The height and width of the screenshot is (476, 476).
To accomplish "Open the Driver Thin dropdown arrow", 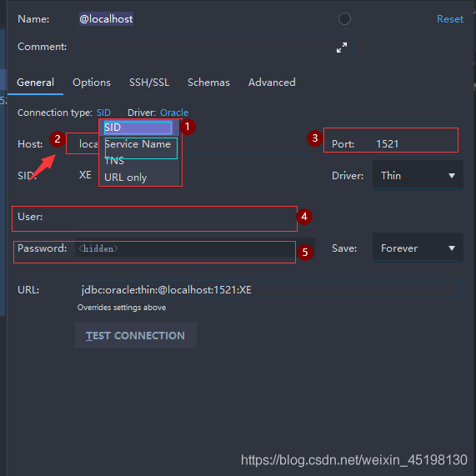I will click(x=452, y=175).
